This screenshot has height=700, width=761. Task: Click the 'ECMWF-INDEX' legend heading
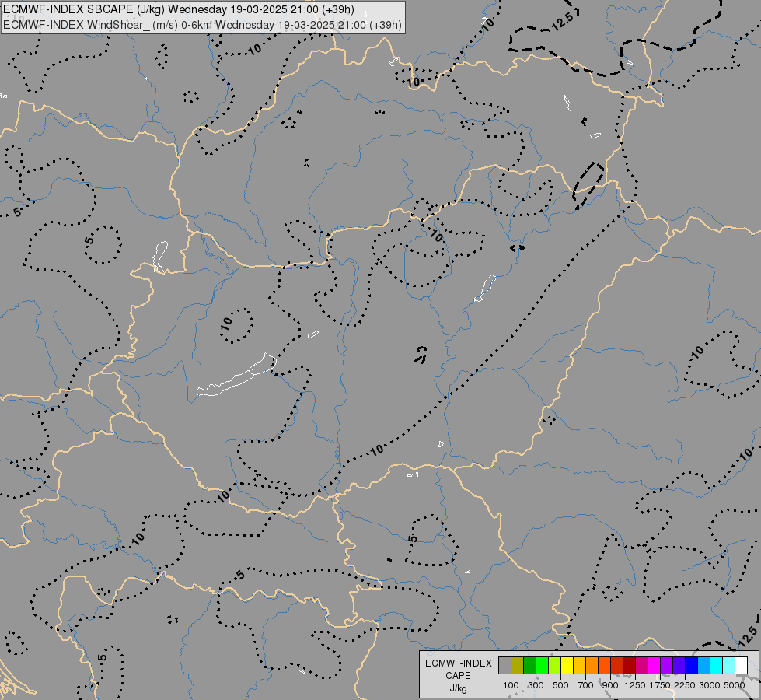[x=459, y=663]
